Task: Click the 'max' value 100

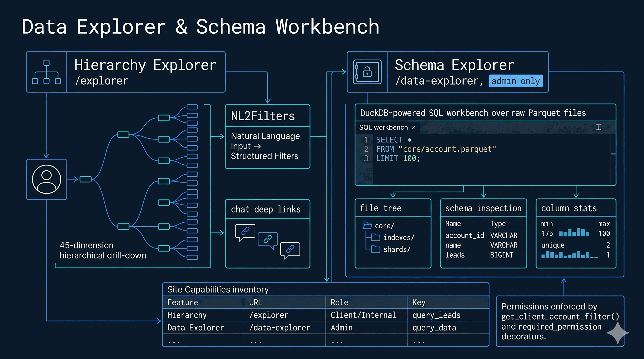Action: (604, 233)
